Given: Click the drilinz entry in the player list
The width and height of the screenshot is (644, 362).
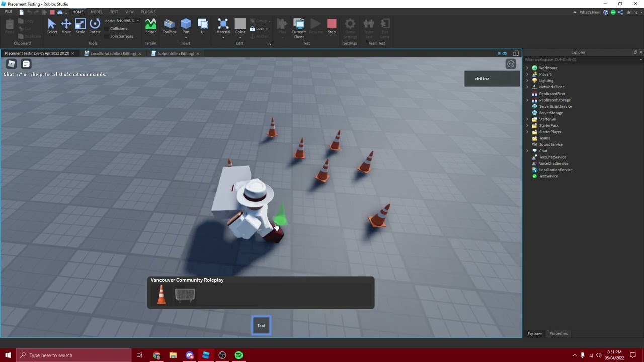Looking at the screenshot, I should click(x=492, y=79).
